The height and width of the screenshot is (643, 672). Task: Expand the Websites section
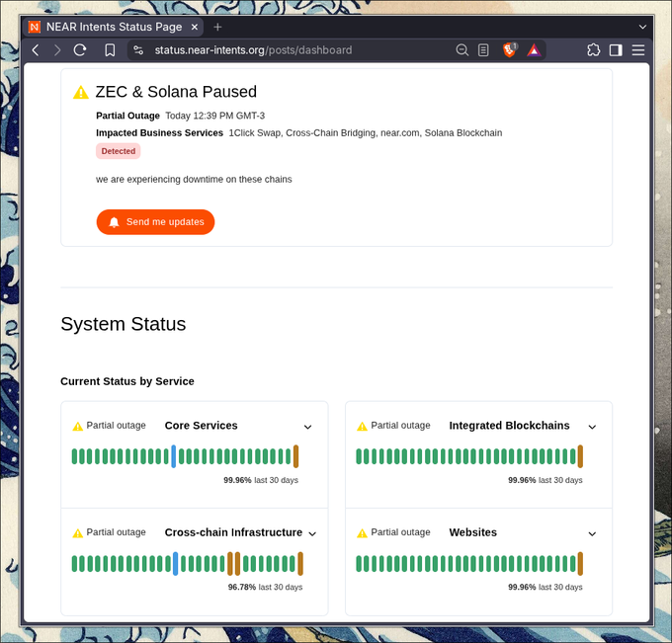click(x=592, y=533)
